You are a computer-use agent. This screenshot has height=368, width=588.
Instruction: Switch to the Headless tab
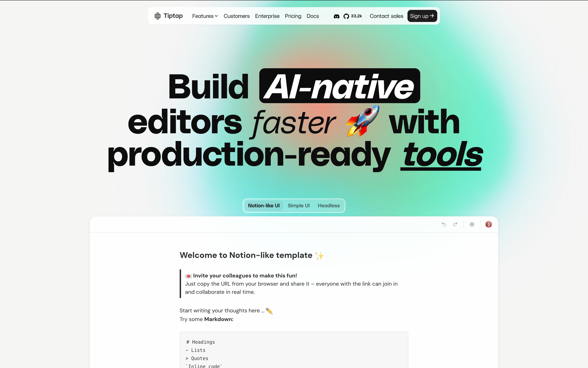pos(328,206)
